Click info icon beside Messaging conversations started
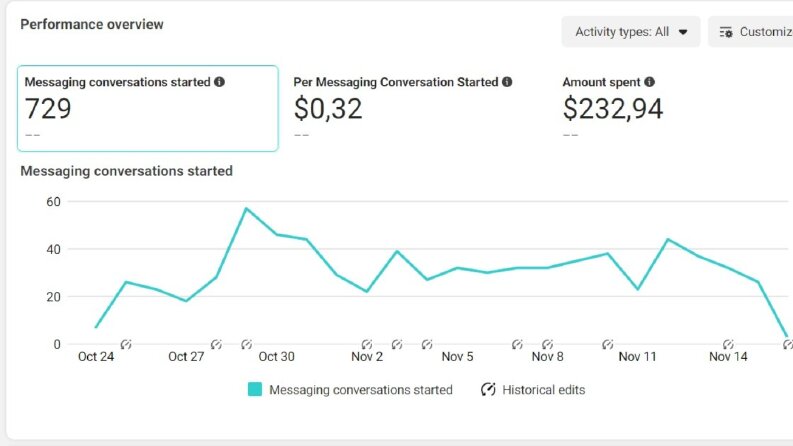The image size is (793, 446). point(219,82)
